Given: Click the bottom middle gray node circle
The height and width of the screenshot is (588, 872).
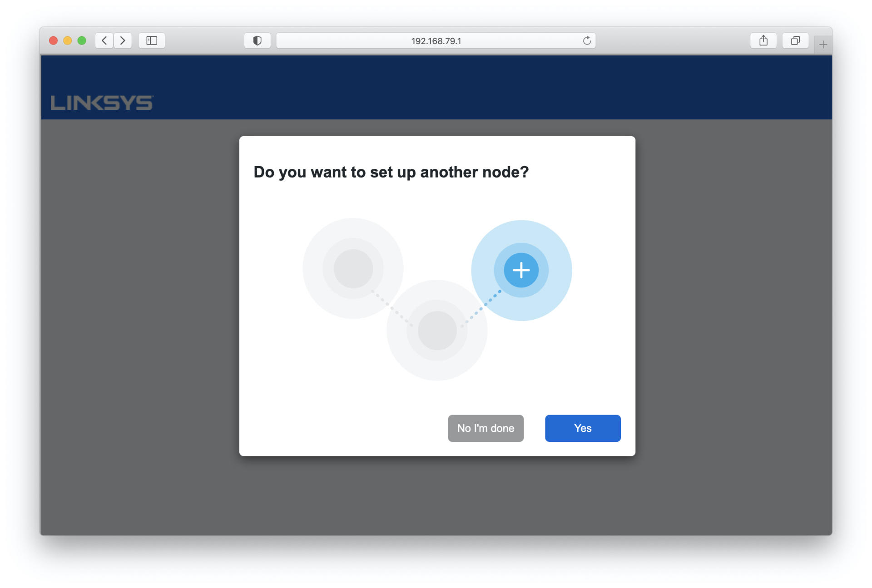Looking at the screenshot, I should click(437, 331).
